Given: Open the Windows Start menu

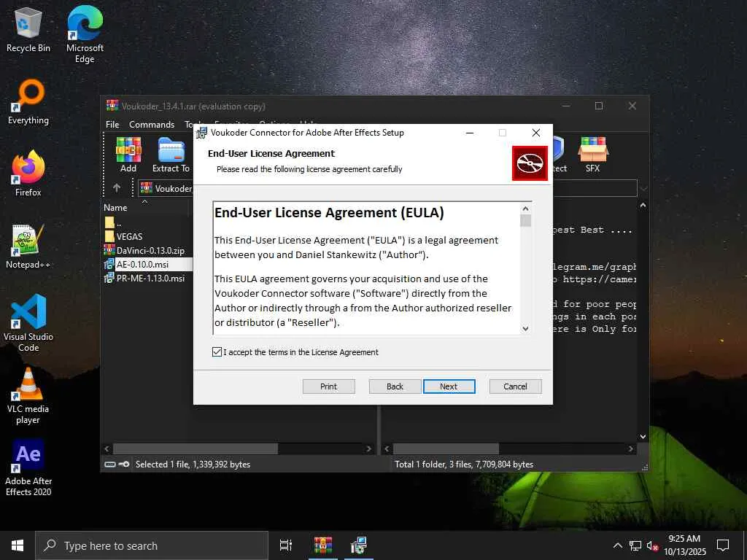Looking at the screenshot, I should click(x=18, y=545).
